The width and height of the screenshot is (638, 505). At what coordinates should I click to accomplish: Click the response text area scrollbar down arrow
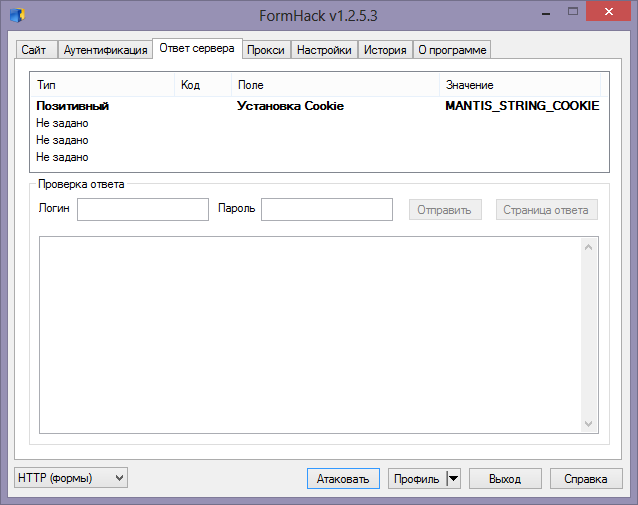point(590,424)
